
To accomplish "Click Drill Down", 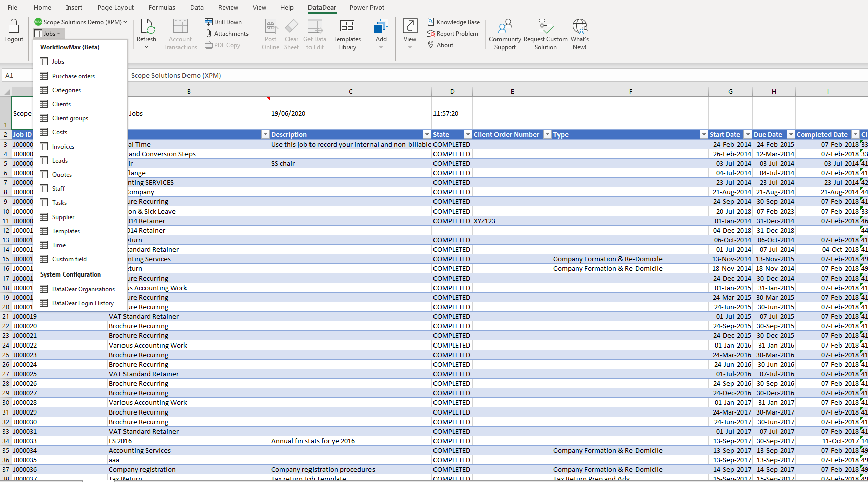I will pos(223,22).
